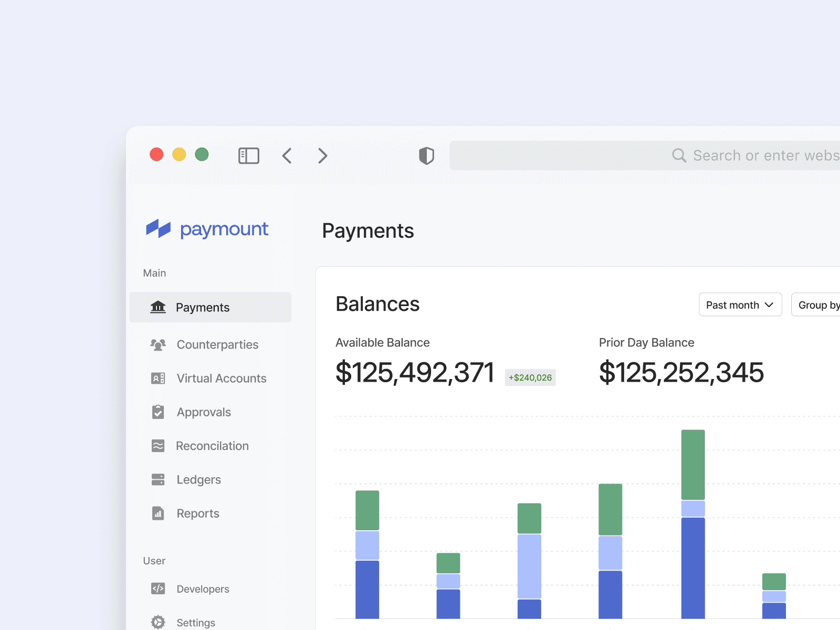Click the privacy shield icon
The height and width of the screenshot is (630, 840).
[x=426, y=155]
